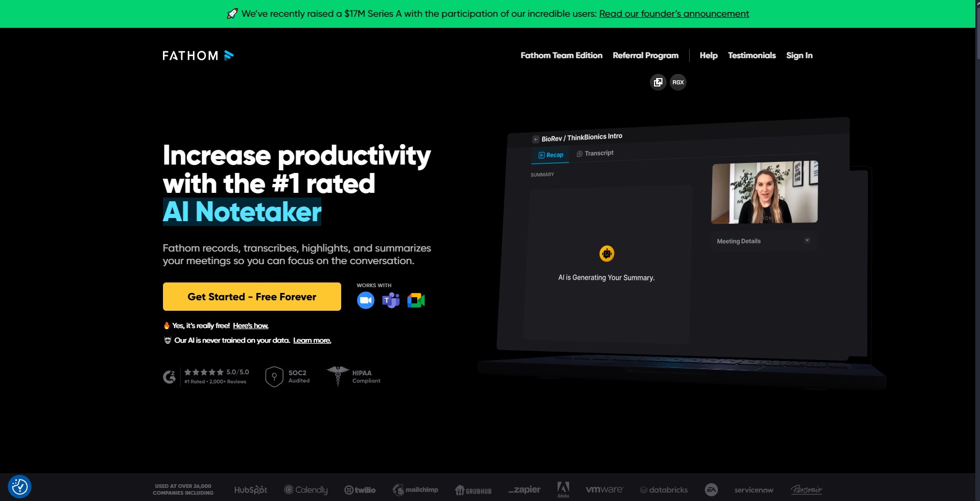This screenshot has width=980, height=501.
Task: Click the 'HIPAA Compliant' text
Action: coord(366,377)
